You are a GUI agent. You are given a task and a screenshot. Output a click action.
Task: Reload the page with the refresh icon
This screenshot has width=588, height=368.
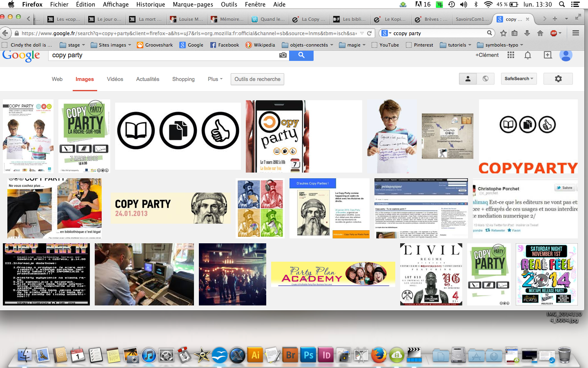pos(369,33)
